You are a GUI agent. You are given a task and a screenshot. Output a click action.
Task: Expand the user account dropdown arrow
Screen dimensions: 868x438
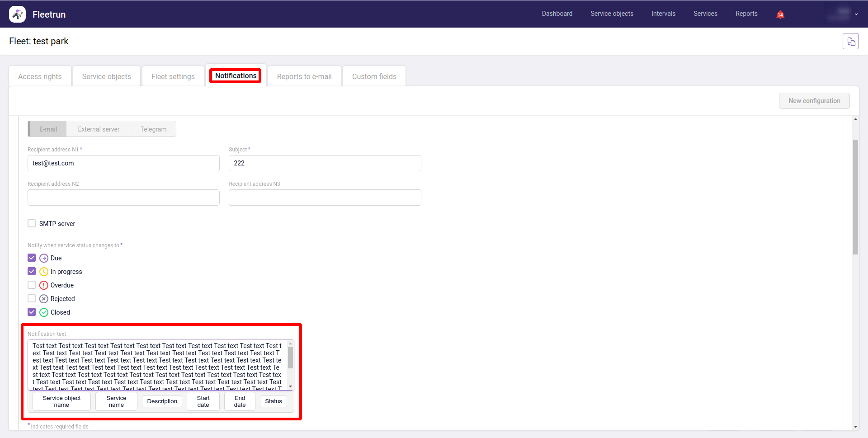click(x=856, y=14)
